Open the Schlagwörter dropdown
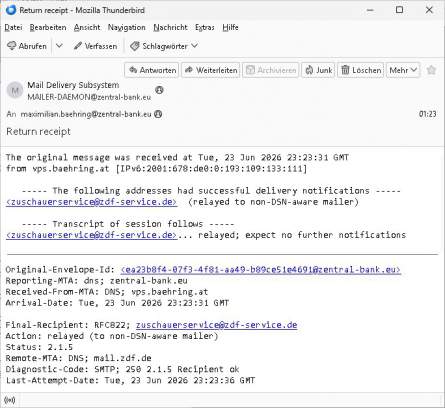Image resolution: width=445 pixels, height=408 pixels. 164,46
